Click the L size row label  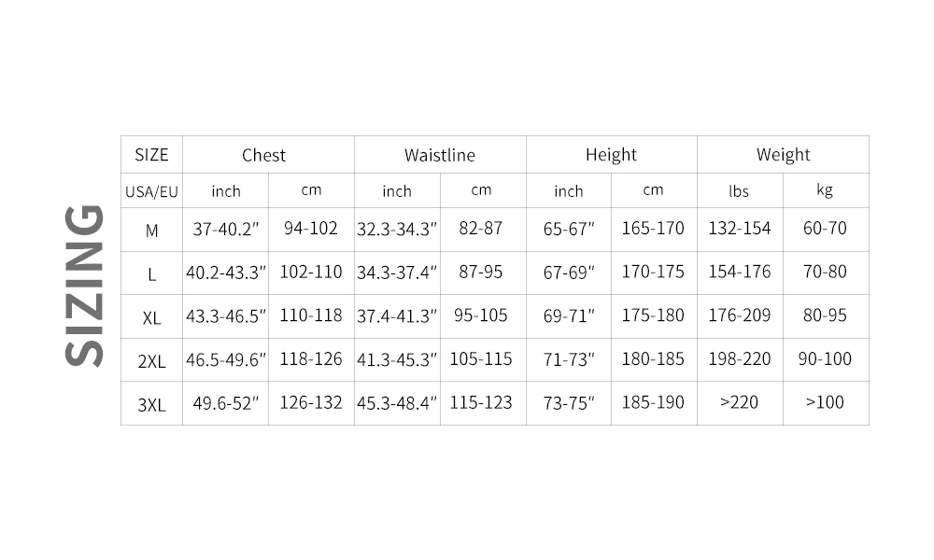tap(151, 273)
